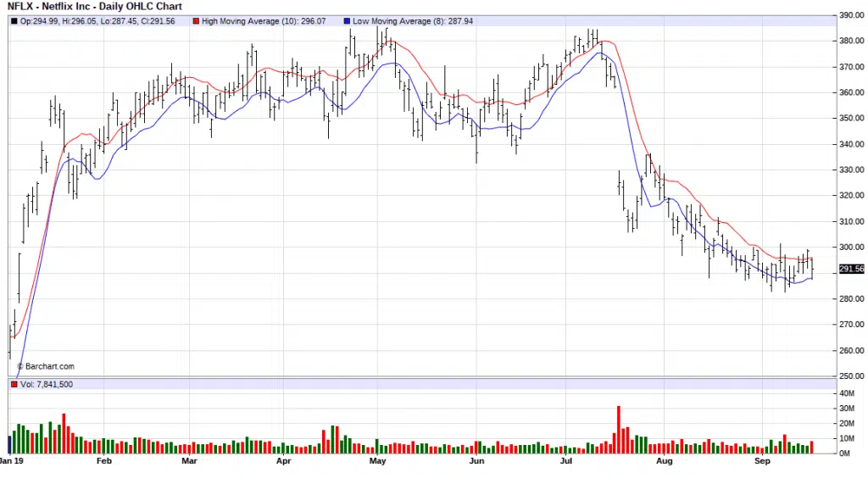Click the Sep label on the date axis
868x484 pixels.
(760, 463)
